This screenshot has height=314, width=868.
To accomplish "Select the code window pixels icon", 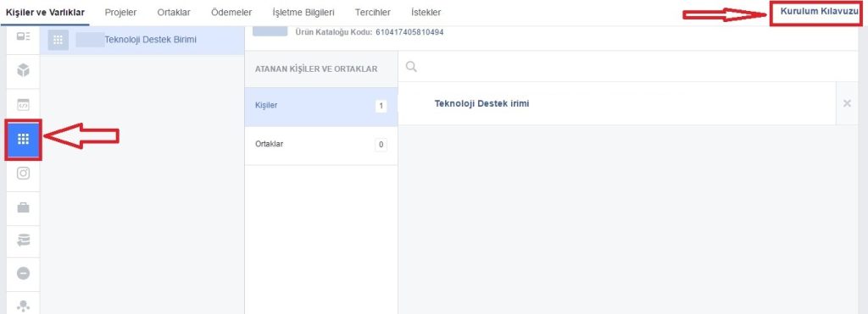I will (23, 104).
